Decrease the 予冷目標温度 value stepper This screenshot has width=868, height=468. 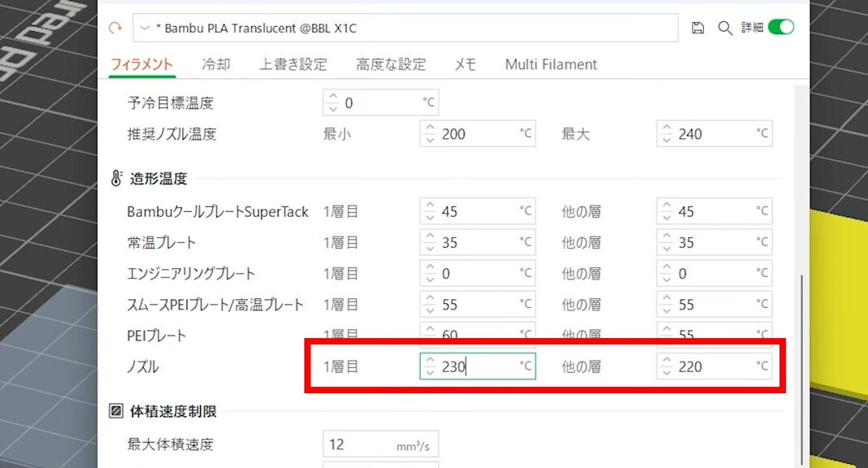pyautogui.click(x=332, y=107)
